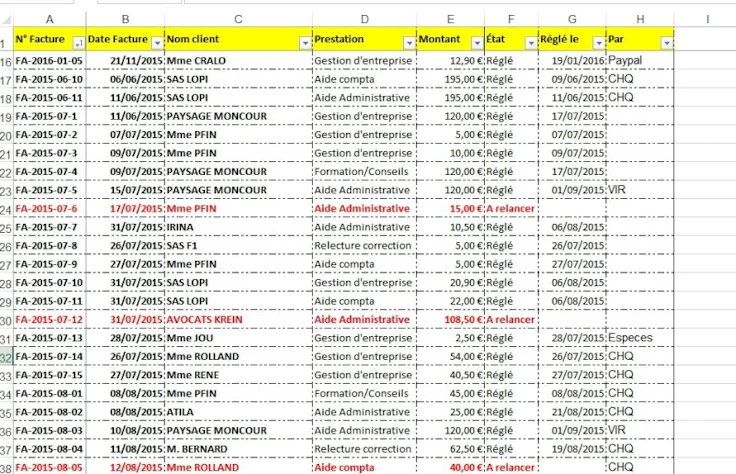Select row 32 header
736x474 pixels.
click(x=6, y=358)
